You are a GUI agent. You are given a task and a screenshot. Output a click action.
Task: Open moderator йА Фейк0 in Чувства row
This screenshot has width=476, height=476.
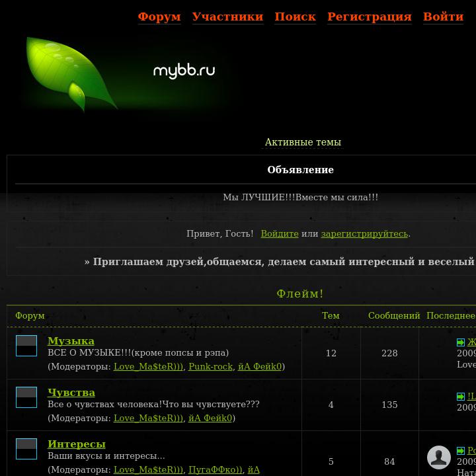[210, 418]
